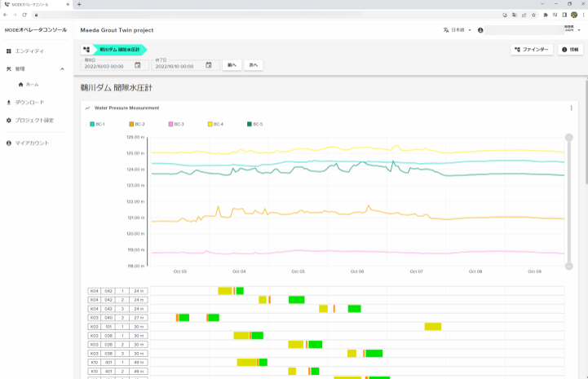Open the 日本語 language dropdown

click(458, 30)
